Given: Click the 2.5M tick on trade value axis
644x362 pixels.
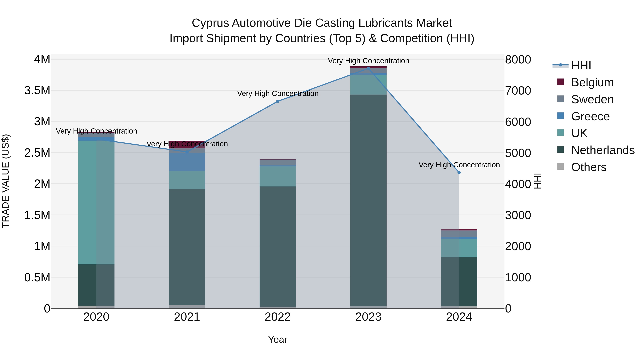Looking at the screenshot, I should [37, 153].
